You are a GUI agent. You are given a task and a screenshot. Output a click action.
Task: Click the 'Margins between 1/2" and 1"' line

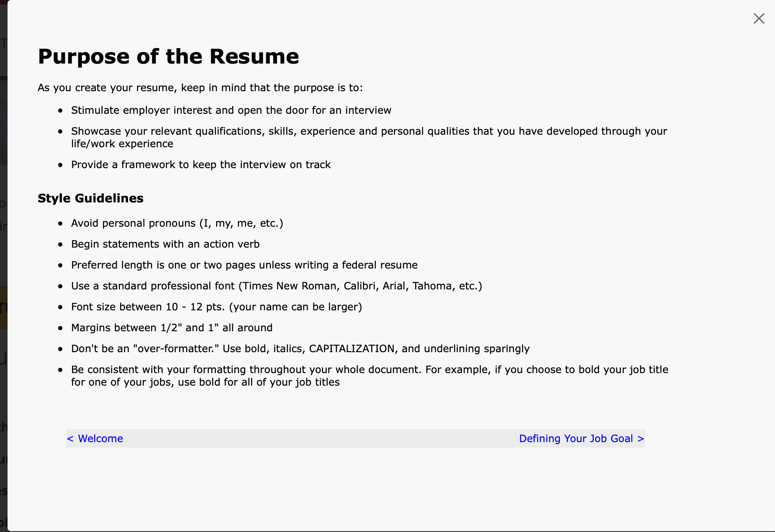pos(172,327)
